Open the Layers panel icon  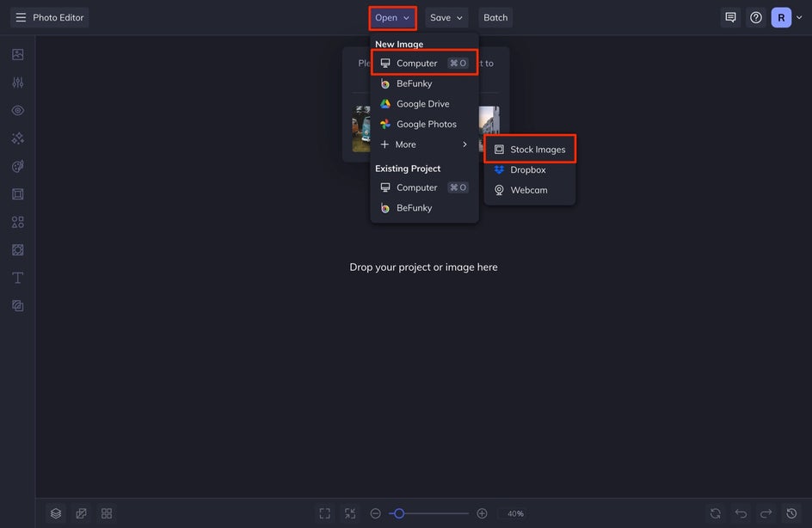pyautogui.click(x=56, y=513)
